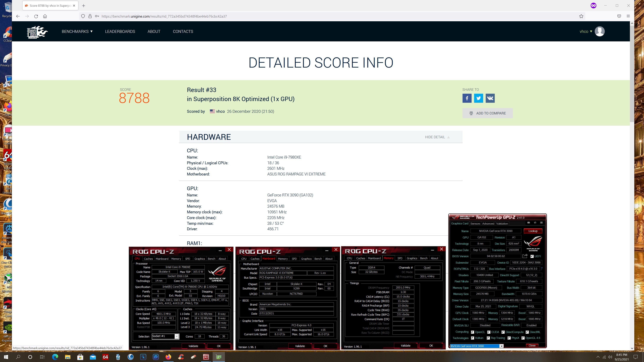
Task: Open GPU-Z hamburger menu
Action: pyautogui.click(x=542, y=223)
